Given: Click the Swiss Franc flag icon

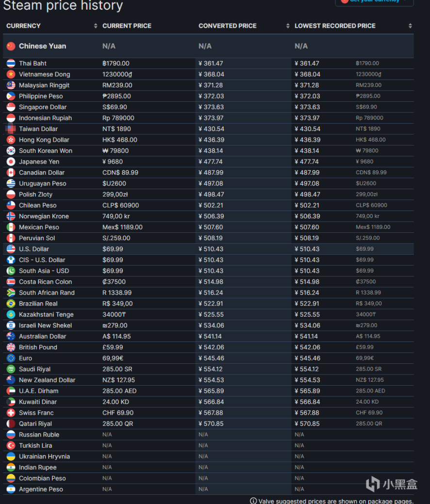Looking at the screenshot, I should pyautogui.click(x=11, y=413).
